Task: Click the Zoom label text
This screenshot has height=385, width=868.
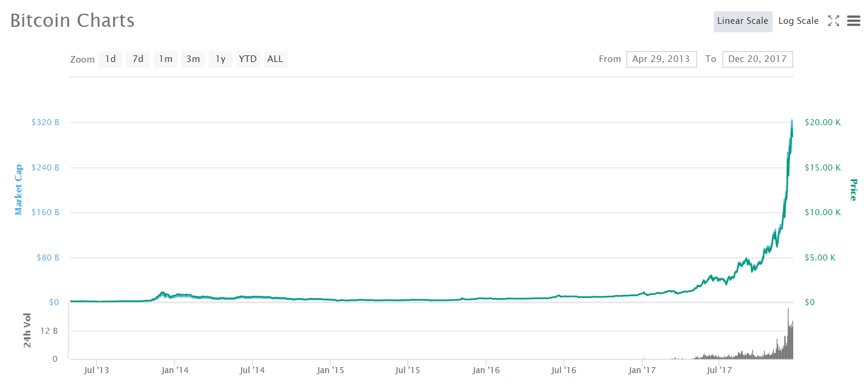Action: pos(82,60)
